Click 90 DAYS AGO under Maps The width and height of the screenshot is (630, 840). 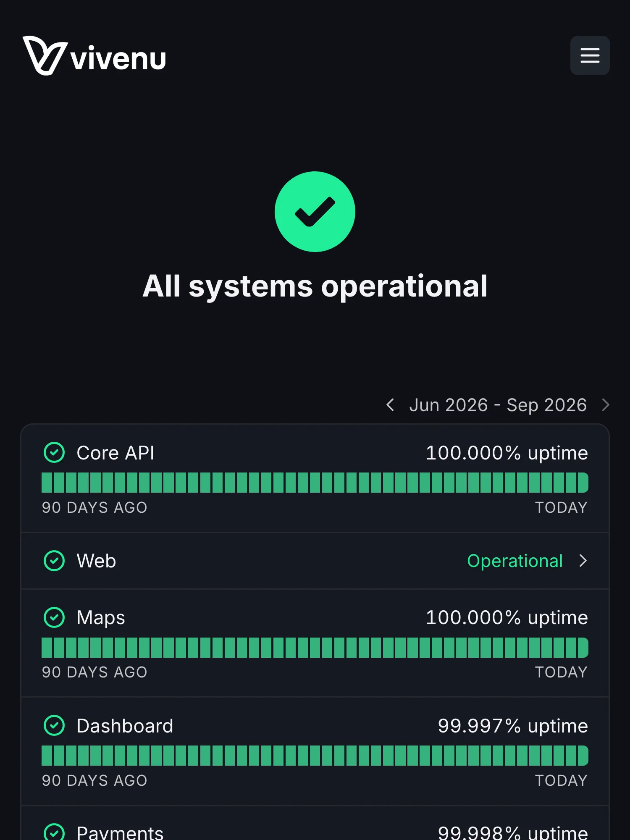(94, 672)
